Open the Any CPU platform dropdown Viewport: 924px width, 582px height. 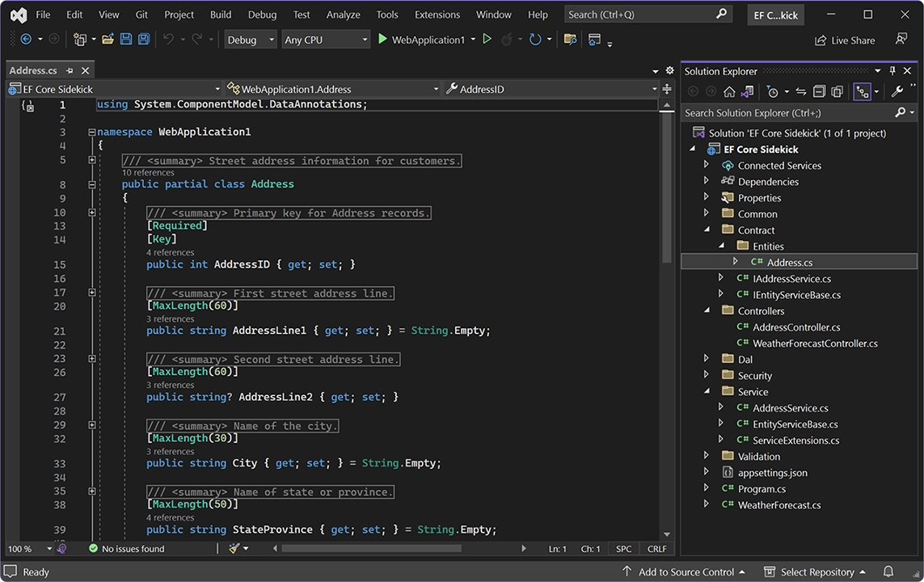326,40
